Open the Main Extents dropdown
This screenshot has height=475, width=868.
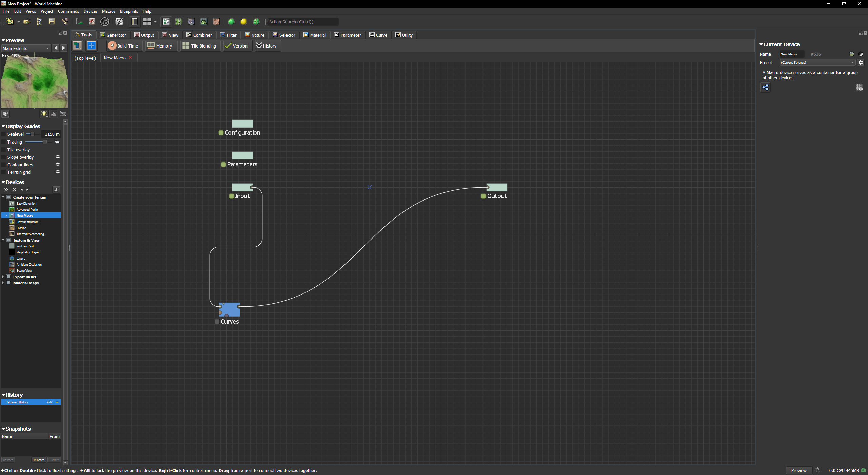[x=26, y=48]
